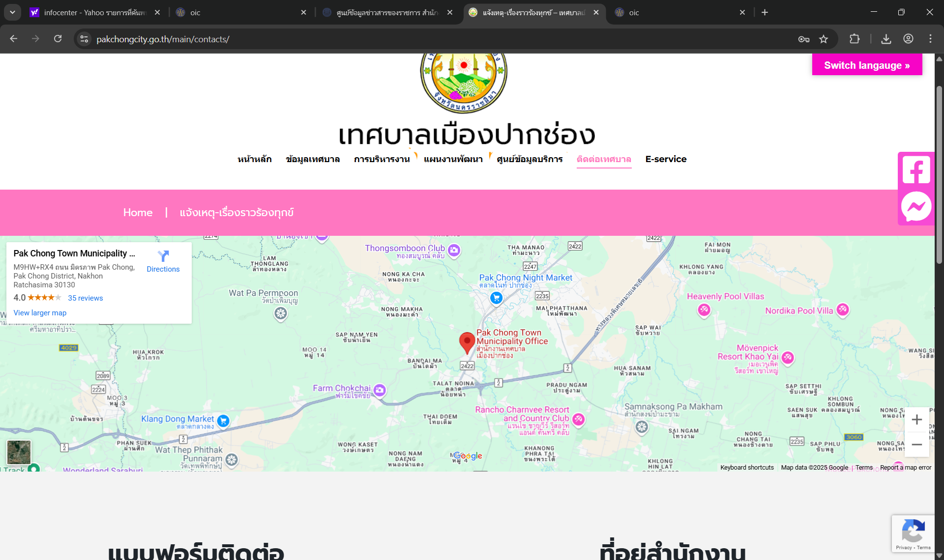Open the Chrome three-dot menu

[x=930, y=39]
